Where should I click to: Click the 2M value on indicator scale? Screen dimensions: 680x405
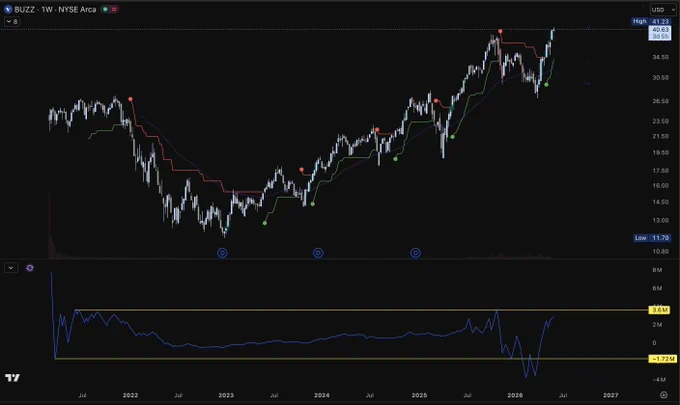[x=657, y=324]
